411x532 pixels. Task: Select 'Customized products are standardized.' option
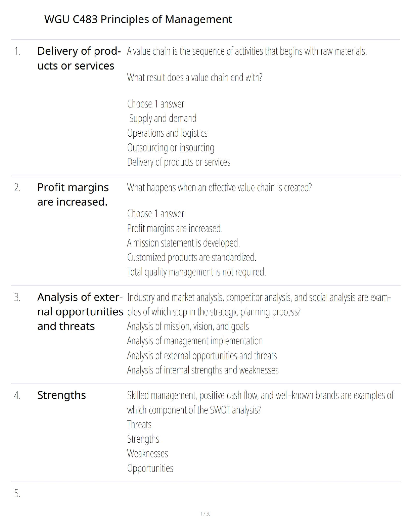[x=191, y=258]
